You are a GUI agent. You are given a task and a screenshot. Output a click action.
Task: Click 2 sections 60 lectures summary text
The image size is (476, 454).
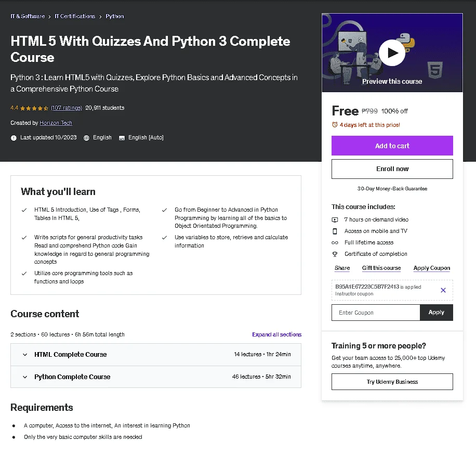pos(68,334)
